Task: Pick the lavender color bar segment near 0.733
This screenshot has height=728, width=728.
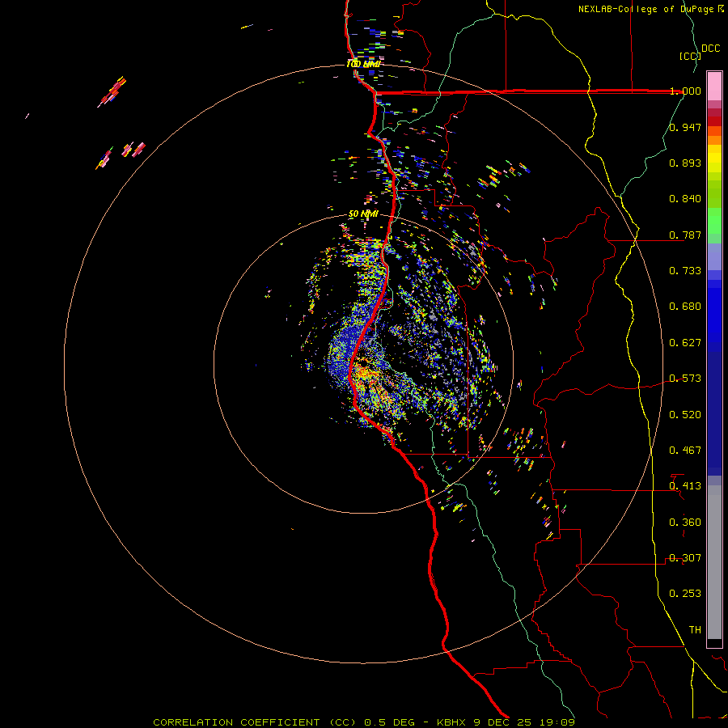Action: (714, 256)
